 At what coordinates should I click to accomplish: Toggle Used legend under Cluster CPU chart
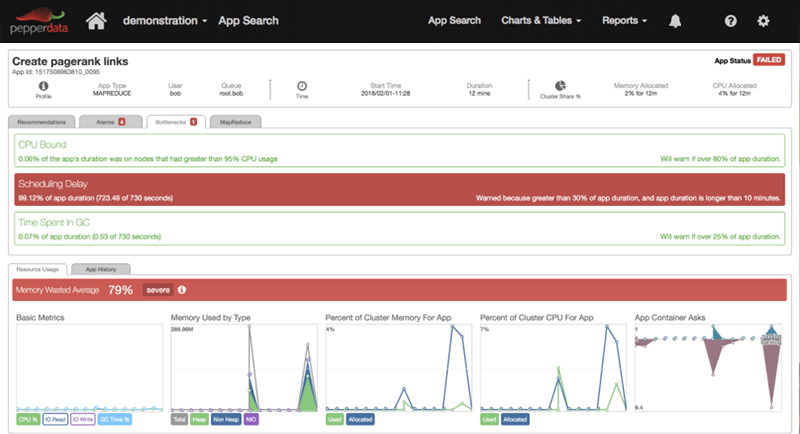coord(489,419)
